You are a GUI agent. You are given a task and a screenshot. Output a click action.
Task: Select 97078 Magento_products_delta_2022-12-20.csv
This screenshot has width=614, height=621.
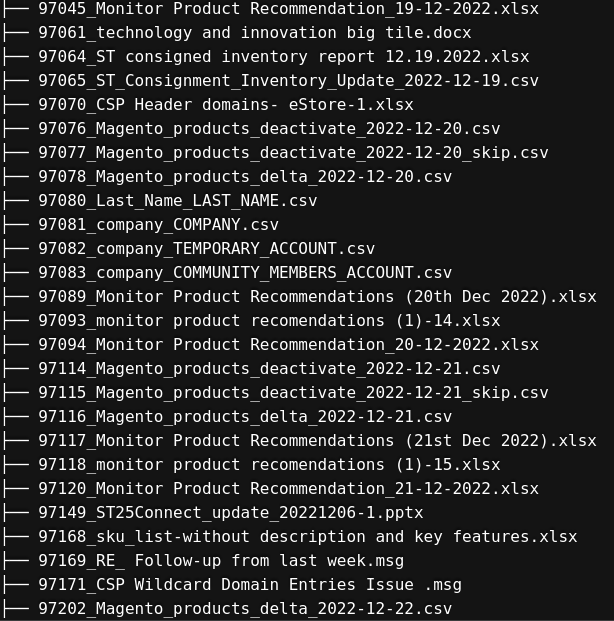[245, 176]
